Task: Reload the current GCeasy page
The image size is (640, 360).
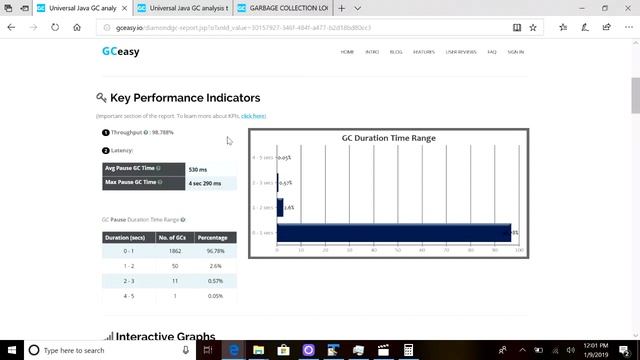Action: [x=55, y=27]
